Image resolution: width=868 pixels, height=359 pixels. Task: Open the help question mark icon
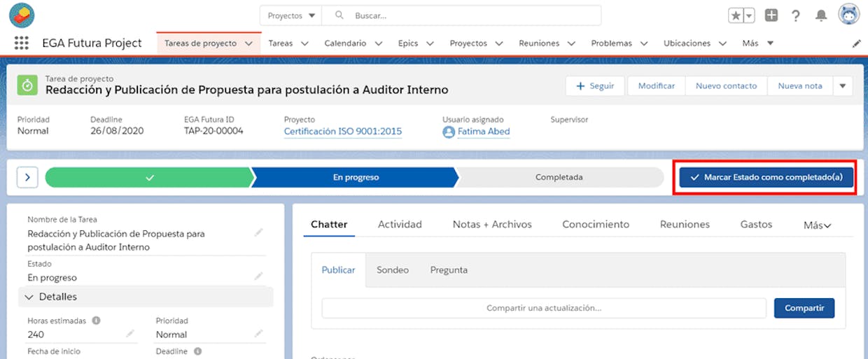point(796,15)
